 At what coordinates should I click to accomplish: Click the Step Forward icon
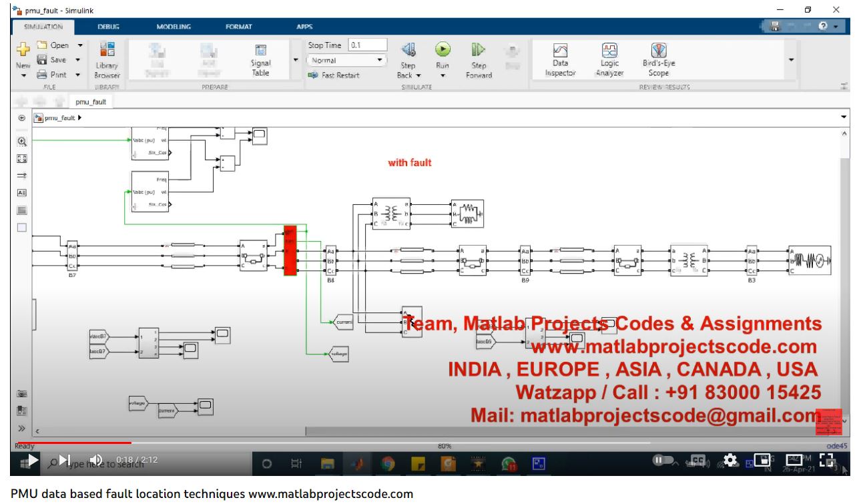pyautogui.click(x=479, y=50)
